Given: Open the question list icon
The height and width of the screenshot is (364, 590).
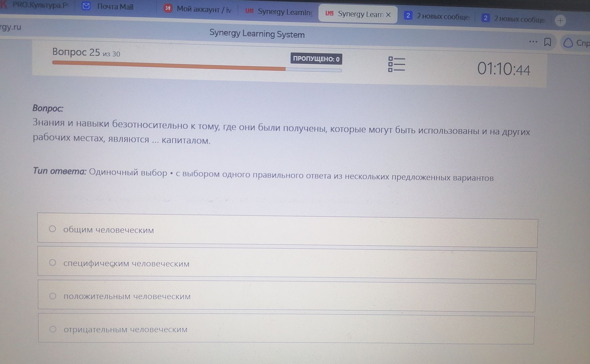Looking at the screenshot, I should (396, 65).
